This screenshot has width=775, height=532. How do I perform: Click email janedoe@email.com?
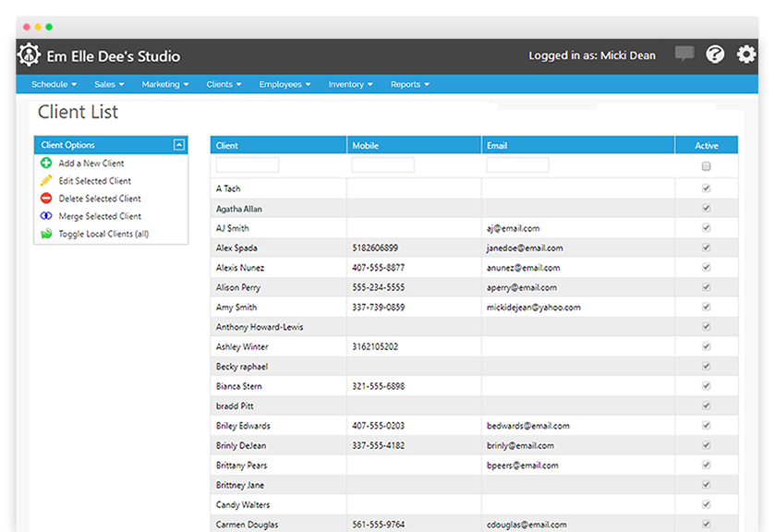525,248
